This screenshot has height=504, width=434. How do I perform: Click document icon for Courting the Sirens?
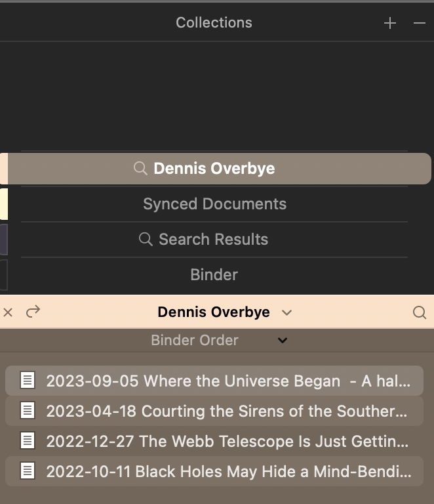28,410
